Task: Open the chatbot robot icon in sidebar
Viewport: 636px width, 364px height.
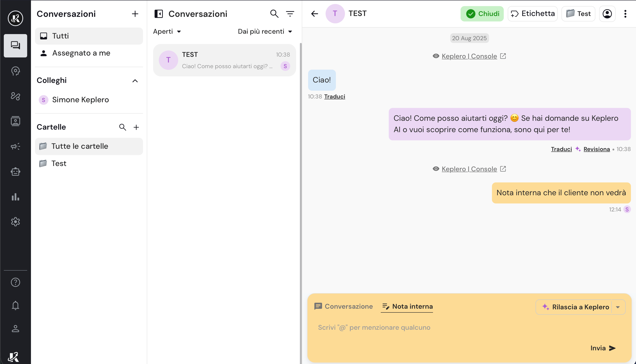Action: [15, 171]
